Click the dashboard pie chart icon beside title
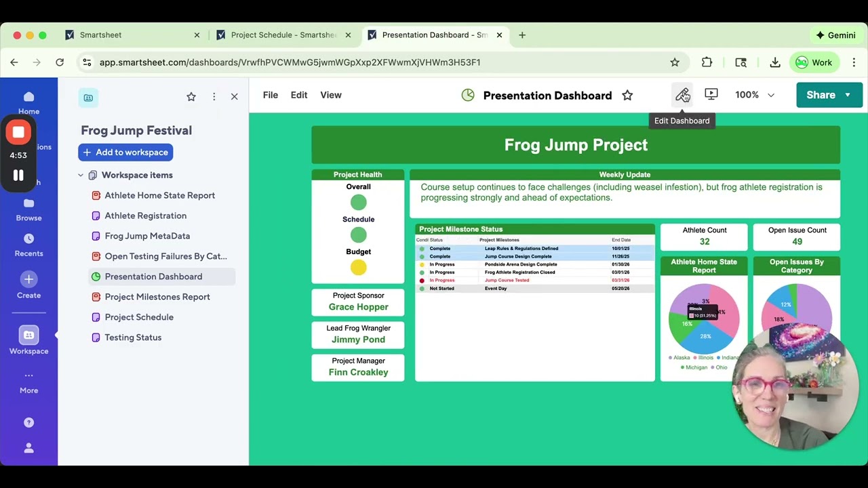Screen dimensions: 868x488 [468, 96]
